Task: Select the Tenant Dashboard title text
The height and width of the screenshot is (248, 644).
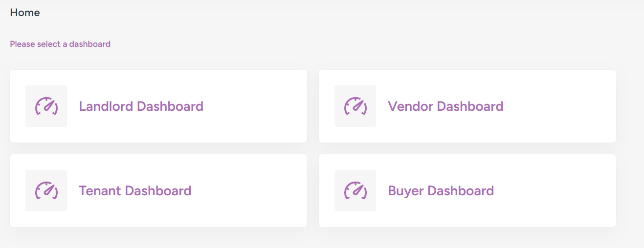Action: [135, 191]
